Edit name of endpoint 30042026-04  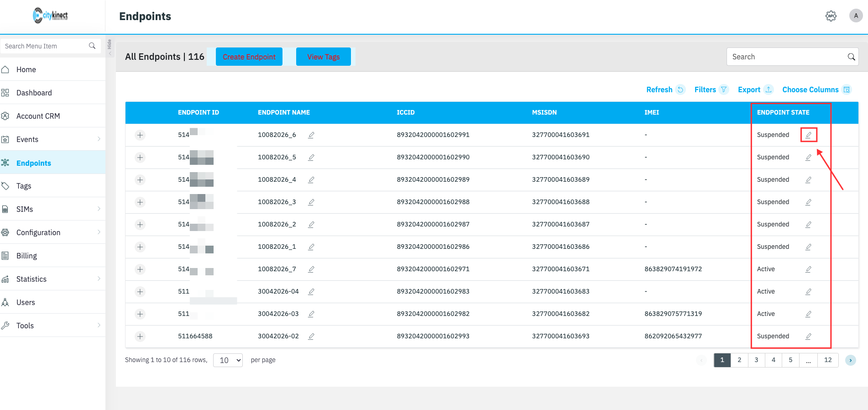311,292
